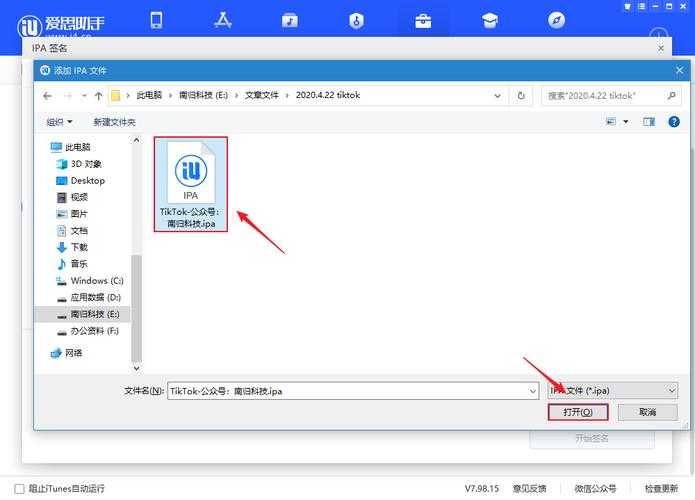Click sidebar scrollbar up arrow
The width and height of the screenshot is (695, 500).
pyautogui.click(x=137, y=140)
